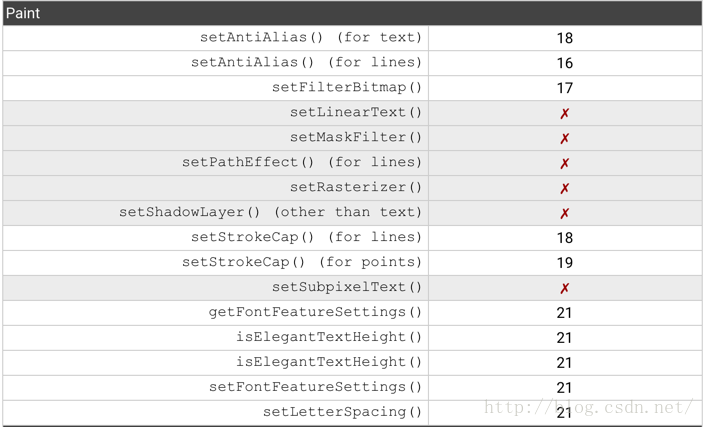
Task: Click the setStrokeCap() (for points) label
Action: 302,263
